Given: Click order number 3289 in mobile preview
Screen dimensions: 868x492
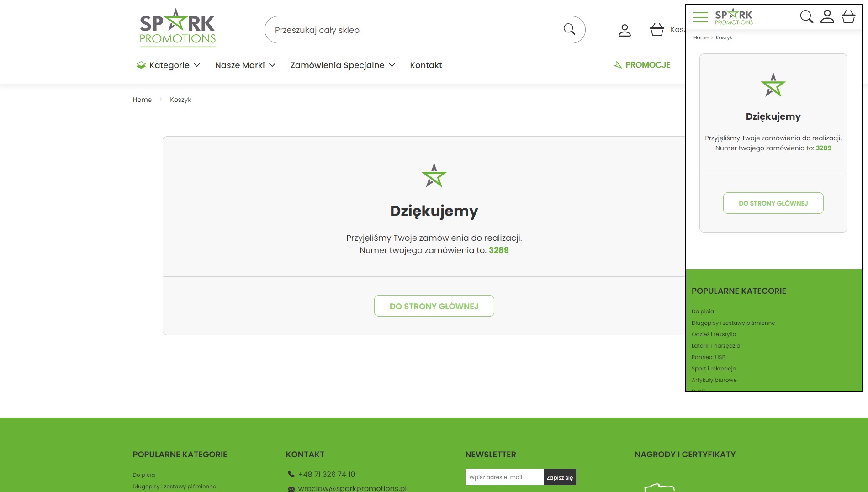Looking at the screenshot, I should (x=823, y=148).
